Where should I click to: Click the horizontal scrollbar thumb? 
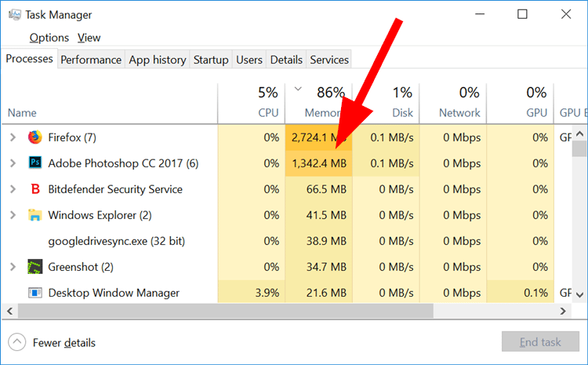(x=225, y=311)
